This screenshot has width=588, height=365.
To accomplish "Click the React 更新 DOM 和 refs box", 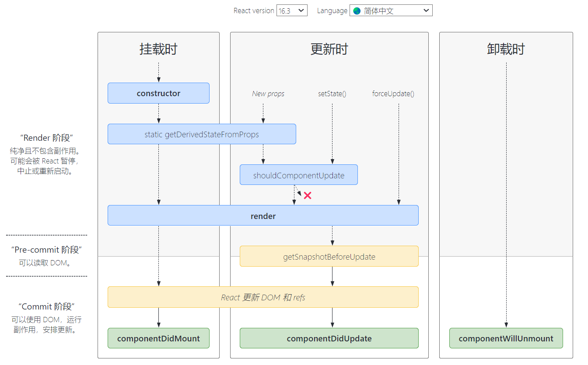I will point(263,297).
